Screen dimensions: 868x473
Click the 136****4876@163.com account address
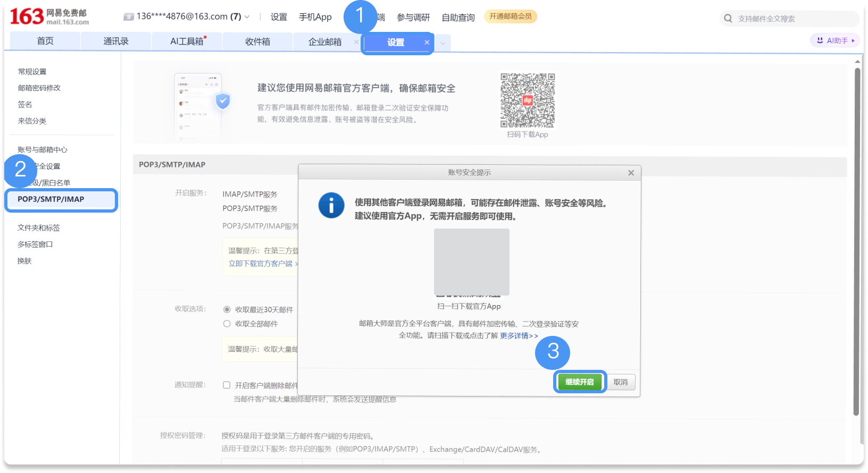point(182,16)
